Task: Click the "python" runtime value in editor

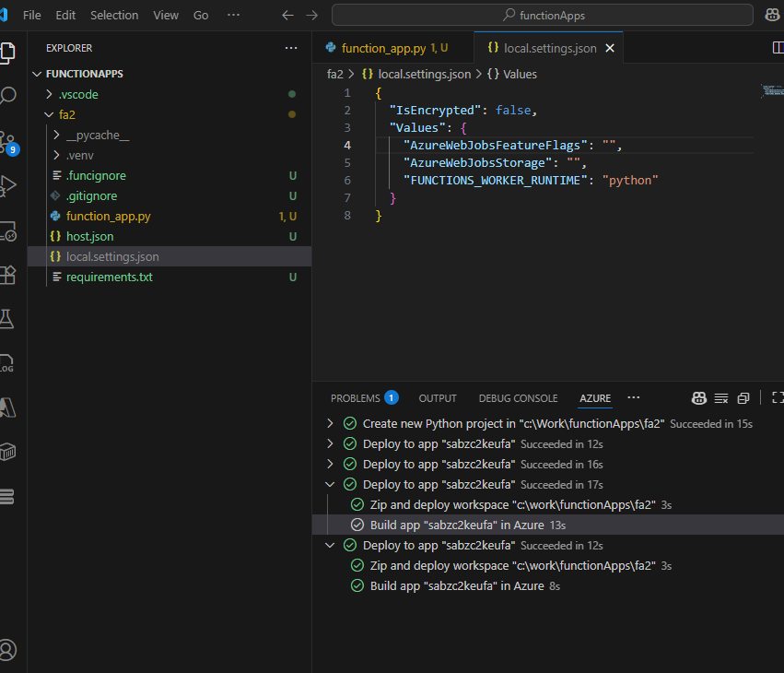Action: 630,180
